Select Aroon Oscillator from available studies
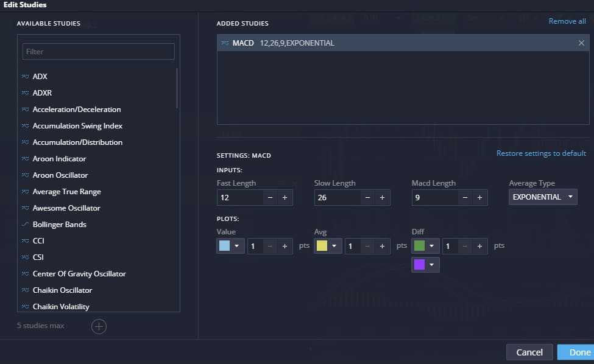 click(60, 175)
